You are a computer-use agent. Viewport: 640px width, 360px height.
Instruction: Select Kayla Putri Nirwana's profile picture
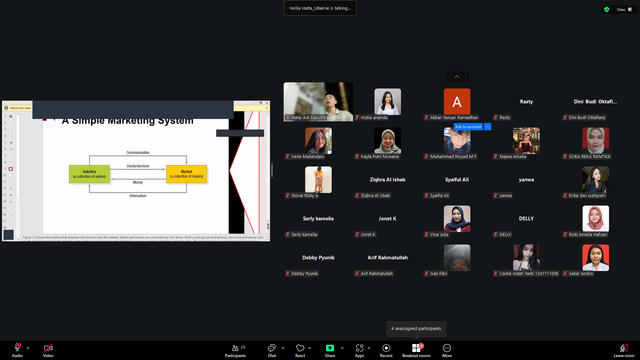pyautogui.click(x=387, y=140)
